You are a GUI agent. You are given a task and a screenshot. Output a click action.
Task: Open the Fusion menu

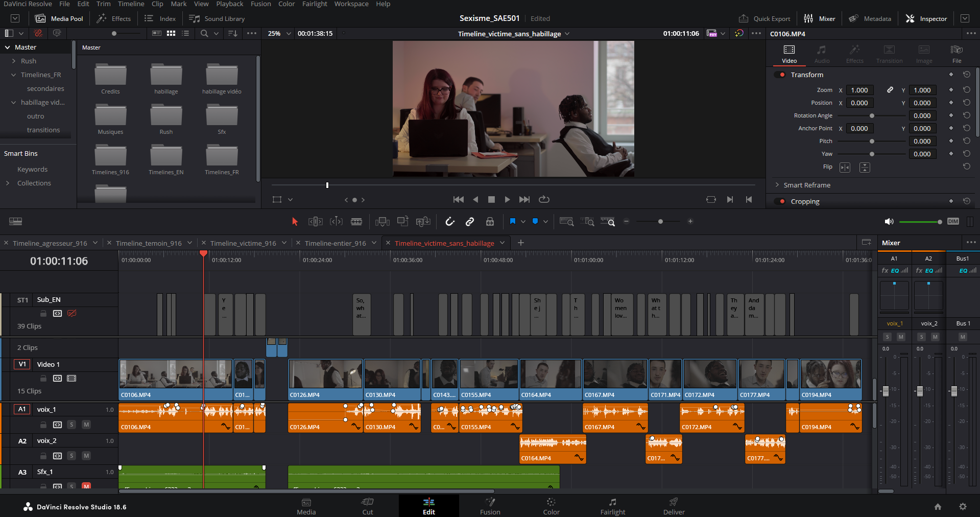point(260,4)
